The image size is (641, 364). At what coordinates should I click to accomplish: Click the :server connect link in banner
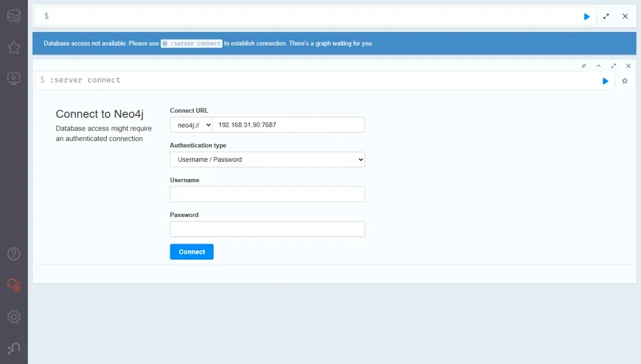191,43
